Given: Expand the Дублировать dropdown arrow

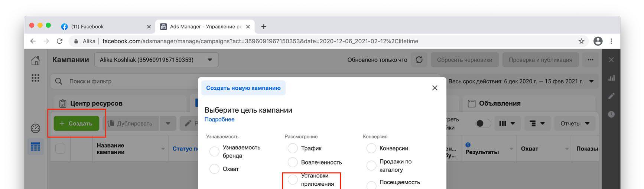Looking at the screenshot, I should pyautogui.click(x=168, y=123).
